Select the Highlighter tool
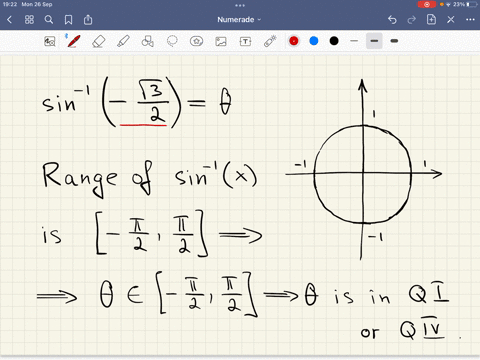Viewport: 480px width, 360px height. point(123,41)
